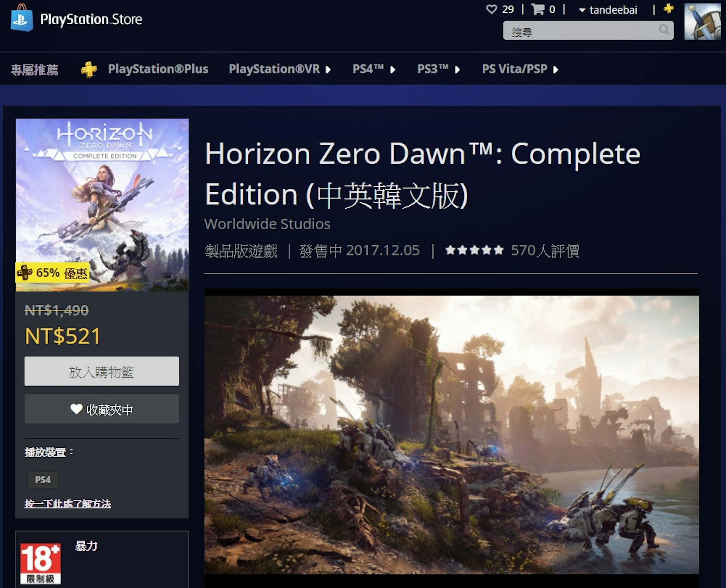Toggle the 收藏夾中 wishlist button

click(x=102, y=409)
